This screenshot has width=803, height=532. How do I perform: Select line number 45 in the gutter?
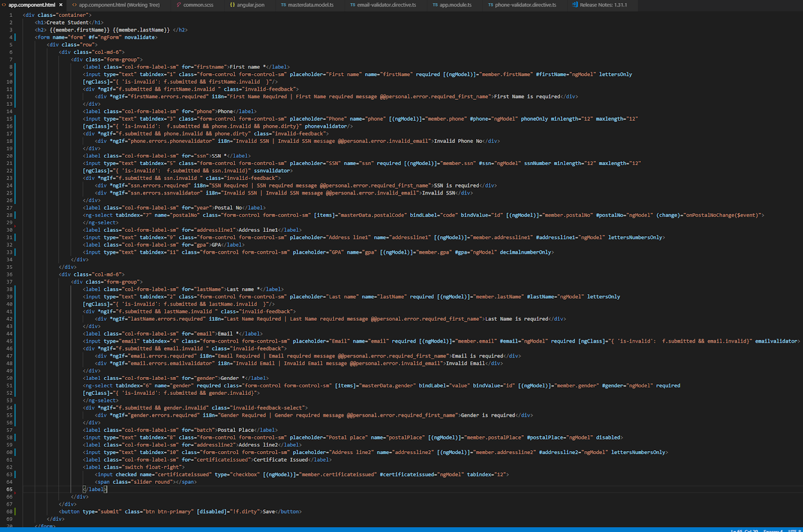9,341
